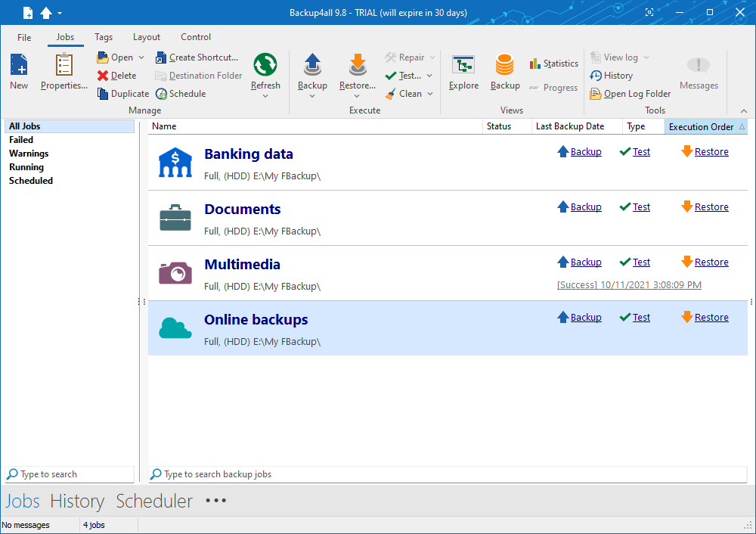
Task: Open the Layout ribbon tab
Action: click(147, 37)
